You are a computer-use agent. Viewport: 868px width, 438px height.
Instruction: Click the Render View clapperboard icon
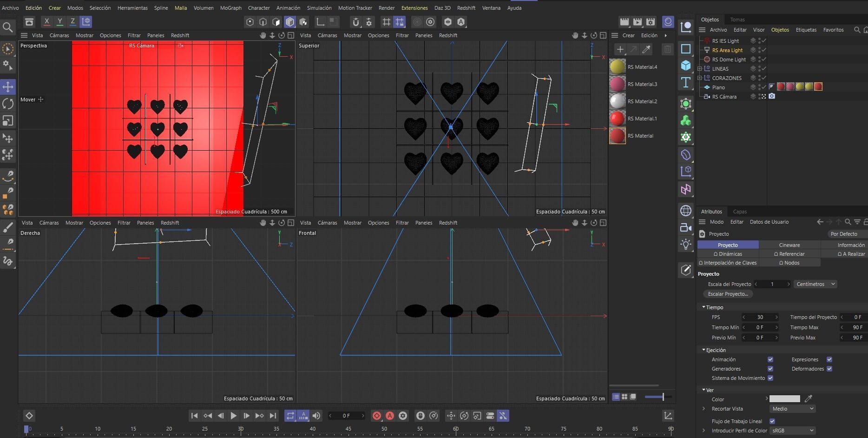coord(625,22)
